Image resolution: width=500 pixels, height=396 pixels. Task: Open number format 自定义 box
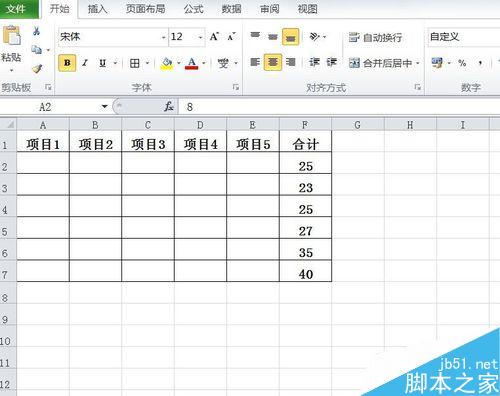[463, 37]
